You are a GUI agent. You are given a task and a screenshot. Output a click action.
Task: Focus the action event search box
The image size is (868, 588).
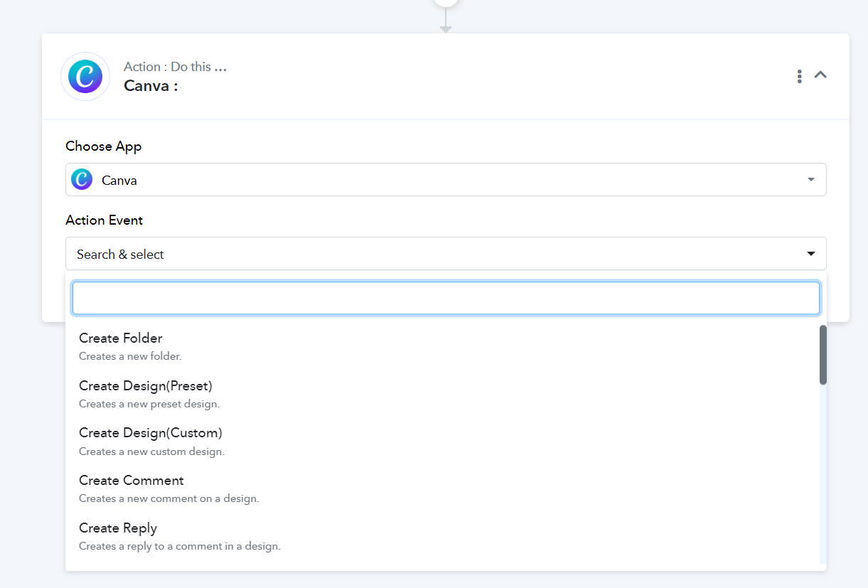point(445,298)
